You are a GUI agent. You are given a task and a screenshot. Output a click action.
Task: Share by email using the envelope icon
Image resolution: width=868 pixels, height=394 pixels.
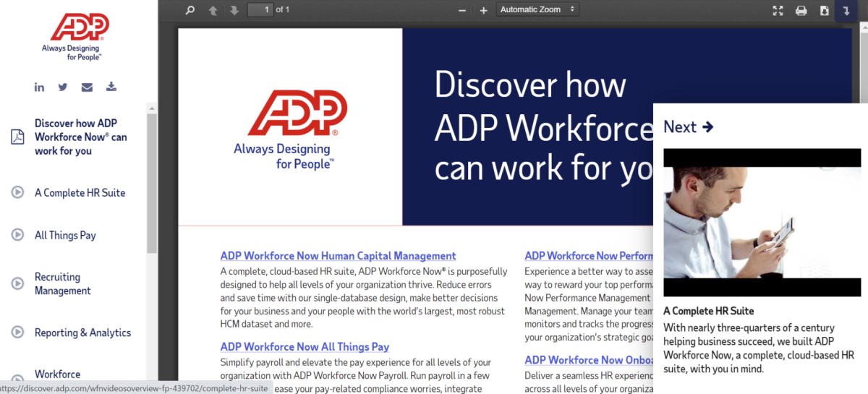[x=87, y=87]
